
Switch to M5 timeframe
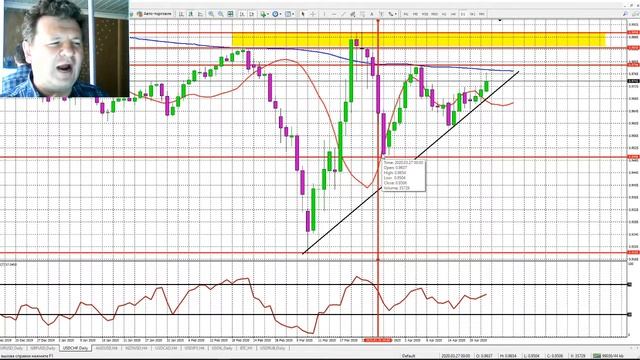[415, 14]
